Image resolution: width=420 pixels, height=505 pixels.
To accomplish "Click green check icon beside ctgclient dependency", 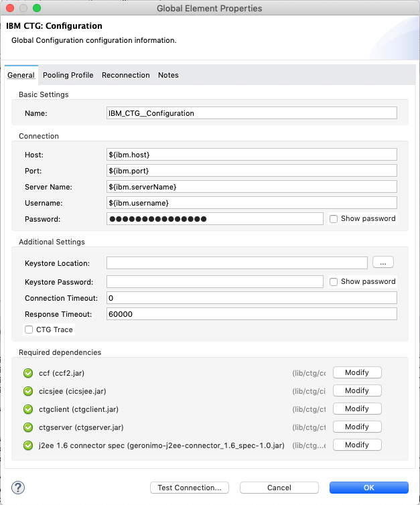I will 27,409.
